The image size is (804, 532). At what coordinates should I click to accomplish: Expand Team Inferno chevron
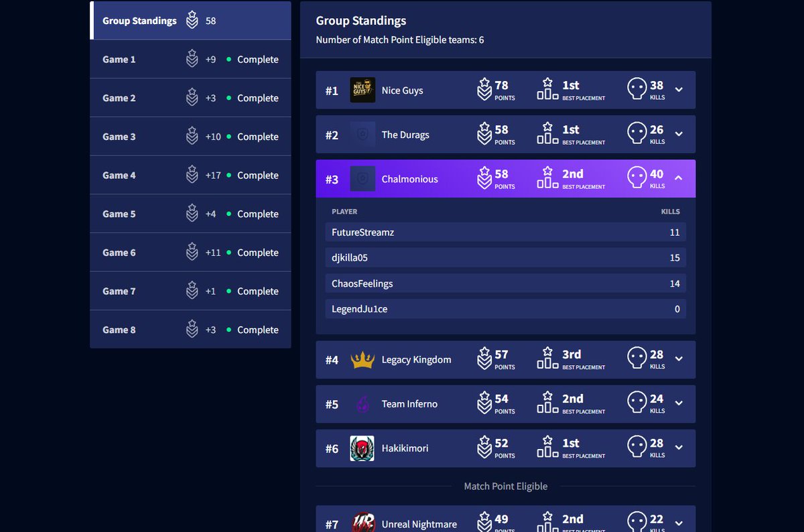pyautogui.click(x=679, y=403)
